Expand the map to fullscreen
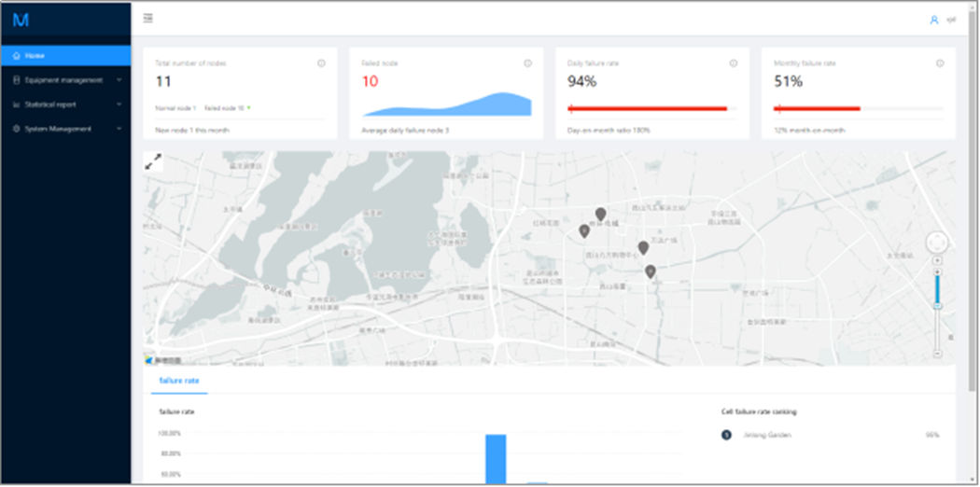Image resolution: width=980 pixels, height=487 pixels. coord(153,161)
